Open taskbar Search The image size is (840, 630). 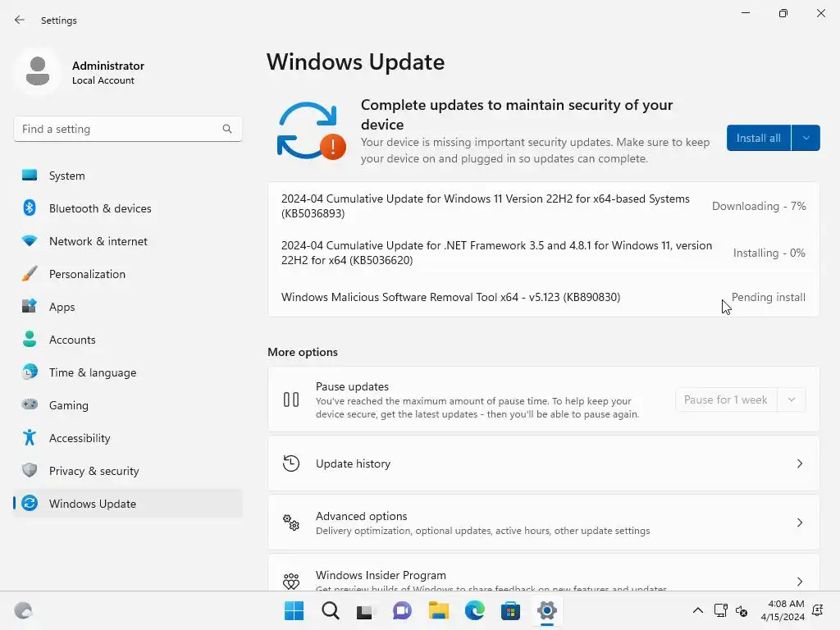pyautogui.click(x=330, y=610)
